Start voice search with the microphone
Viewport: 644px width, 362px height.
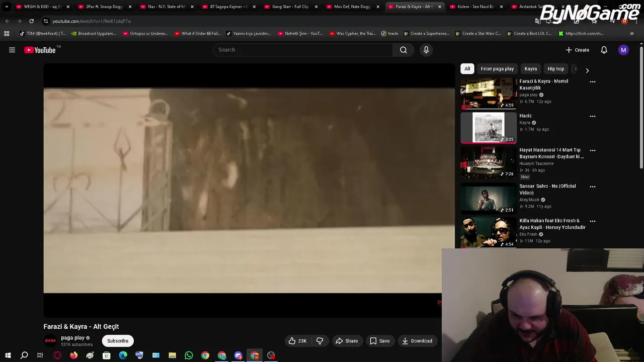(x=426, y=50)
